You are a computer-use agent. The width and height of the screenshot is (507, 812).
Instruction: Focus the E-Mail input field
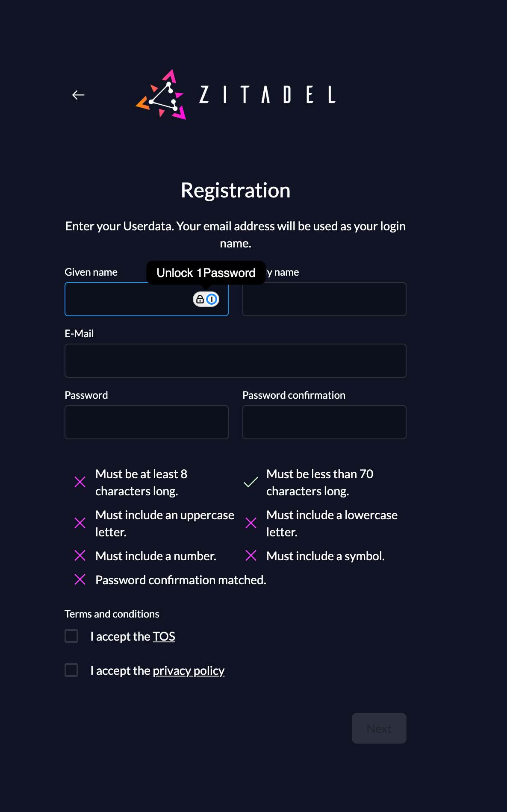coord(236,361)
